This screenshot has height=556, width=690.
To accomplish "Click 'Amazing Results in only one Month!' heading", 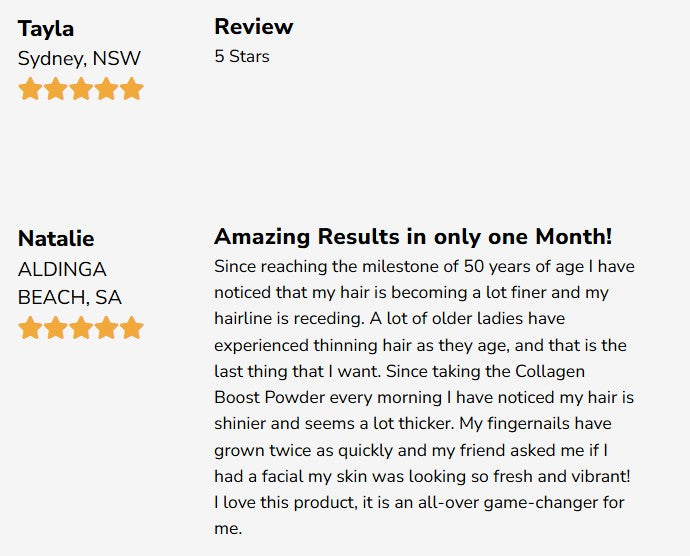I will coord(412,237).
